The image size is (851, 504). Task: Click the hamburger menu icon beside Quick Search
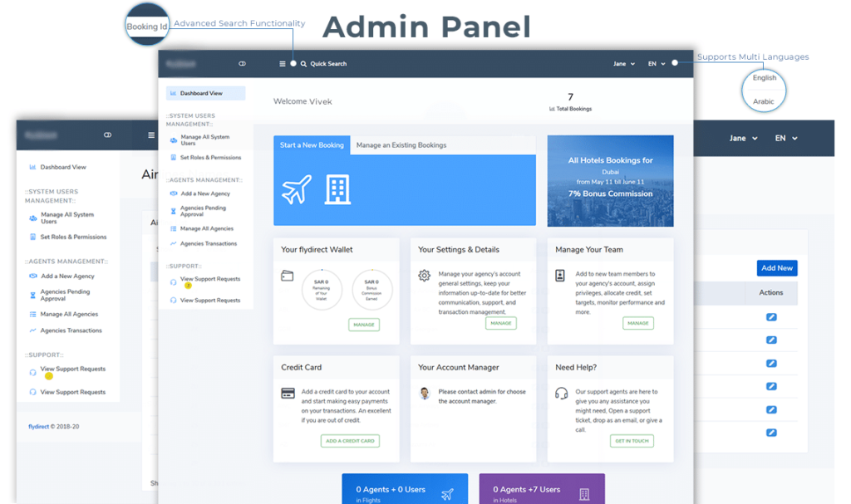tap(283, 64)
